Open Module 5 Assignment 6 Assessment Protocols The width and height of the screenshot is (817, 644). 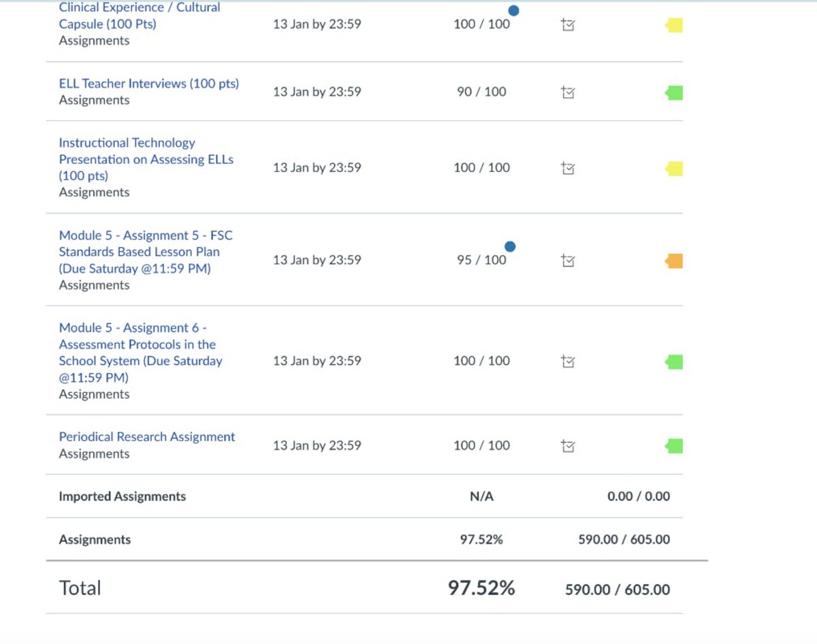point(140,353)
